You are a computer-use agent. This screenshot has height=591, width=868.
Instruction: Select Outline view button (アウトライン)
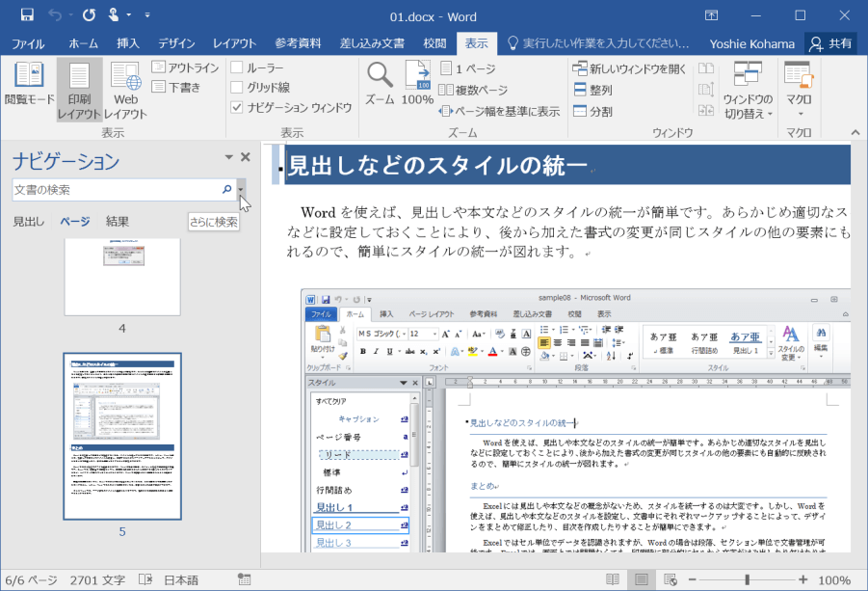(x=185, y=67)
